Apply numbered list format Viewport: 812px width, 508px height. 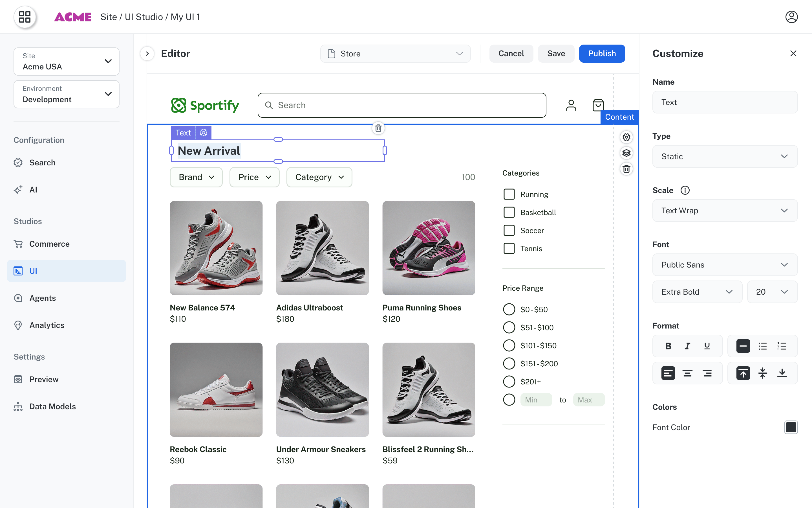click(782, 346)
